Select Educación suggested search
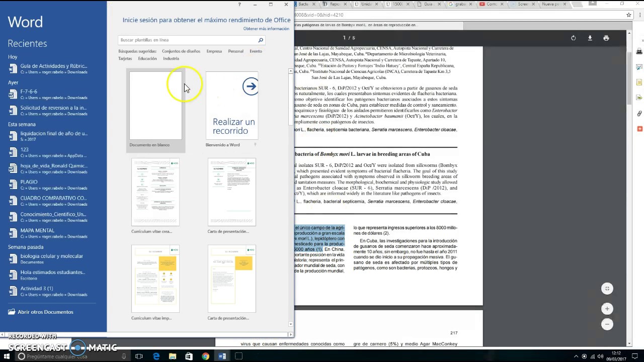Screen dimensions: 644x362 147,59
